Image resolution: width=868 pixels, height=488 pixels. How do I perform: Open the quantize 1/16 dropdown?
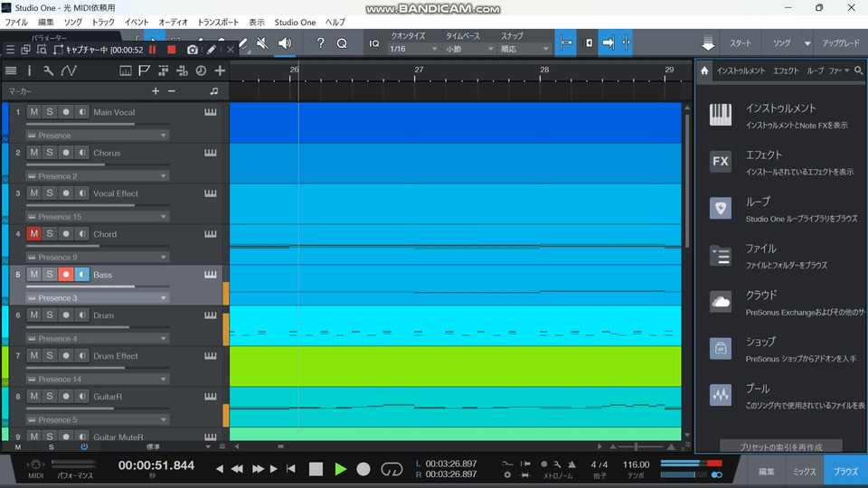413,49
